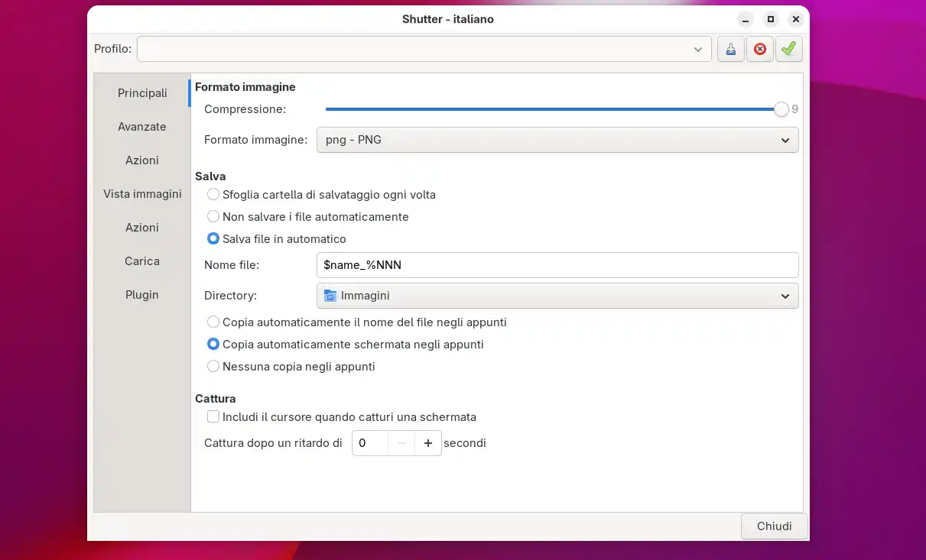The width and height of the screenshot is (926, 560).
Task: Click the red delete profile icon
Action: tap(760, 49)
